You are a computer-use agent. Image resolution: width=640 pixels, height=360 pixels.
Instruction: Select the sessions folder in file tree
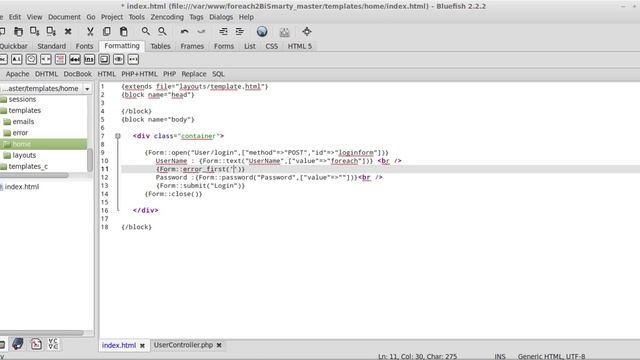[22, 99]
